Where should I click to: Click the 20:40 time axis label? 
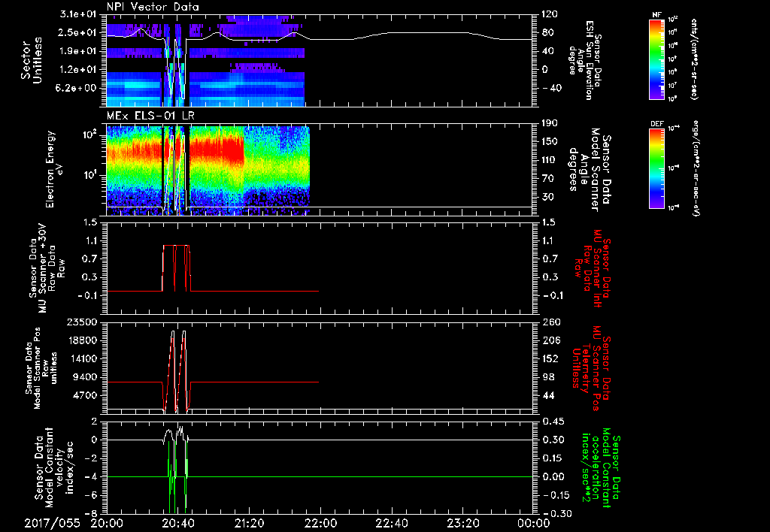[177, 523]
